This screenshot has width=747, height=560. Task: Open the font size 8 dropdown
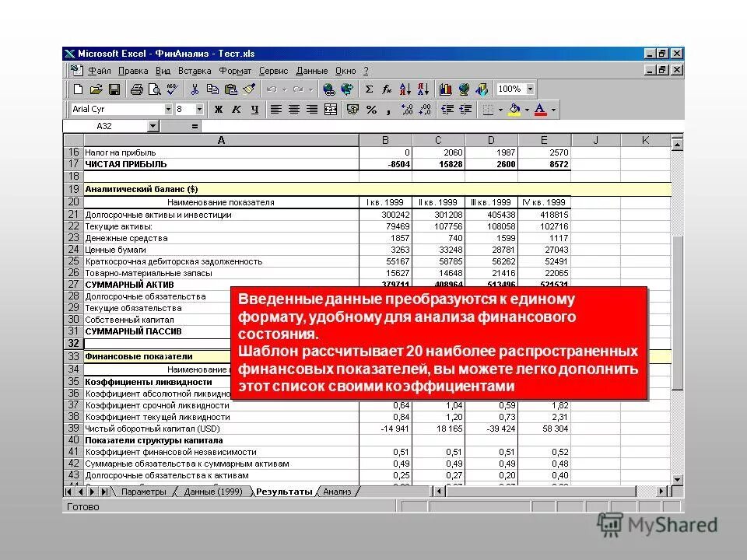pyautogui.click(x=200, y=109)
